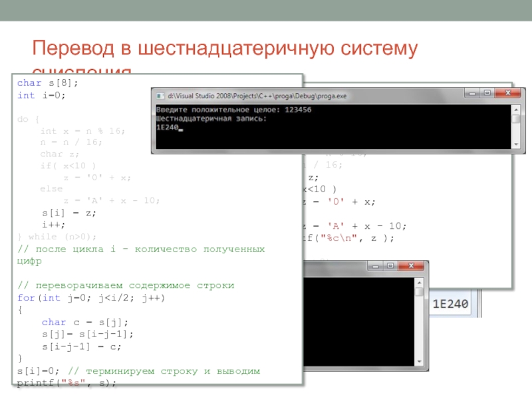The width and height of the screenshot is (532, 399).
Task: Click the console output 1E240
Action: [168, 127]
